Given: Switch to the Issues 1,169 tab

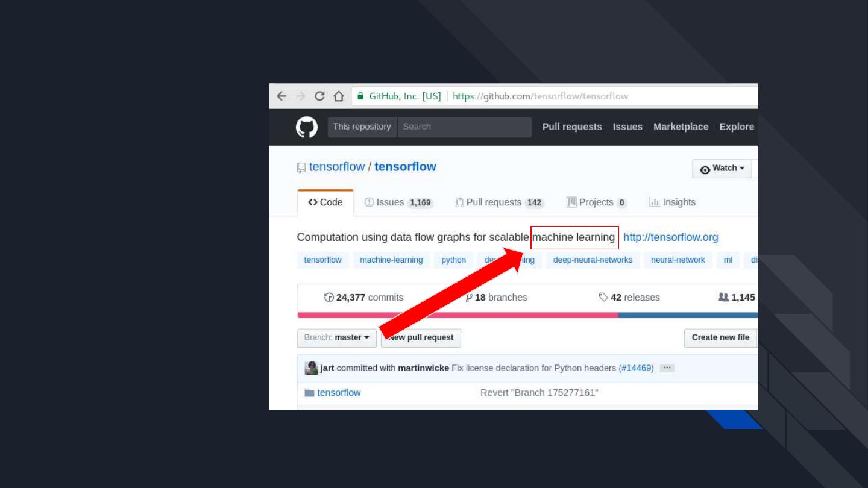Looking at the screenshot, I should [x=399, y=202].
